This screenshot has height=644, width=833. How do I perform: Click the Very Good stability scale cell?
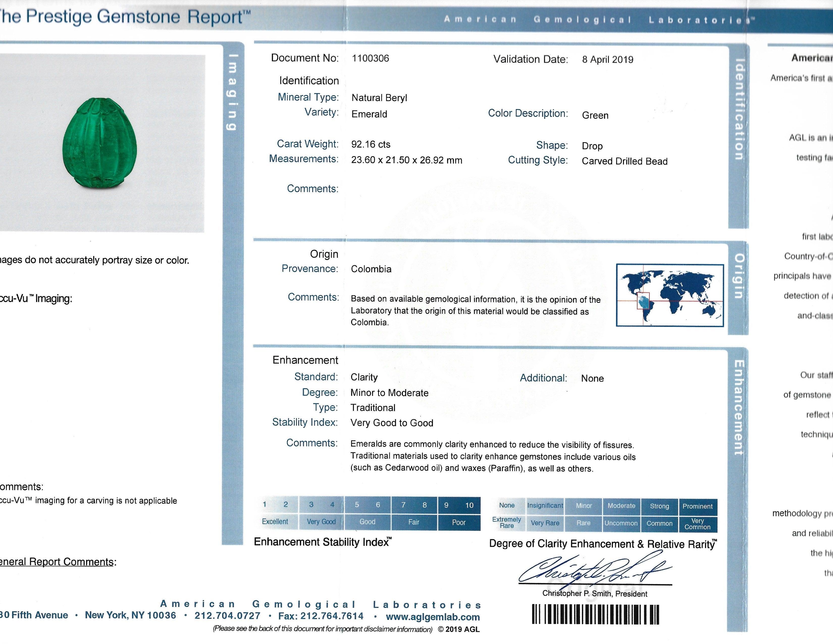coord(321,522)
